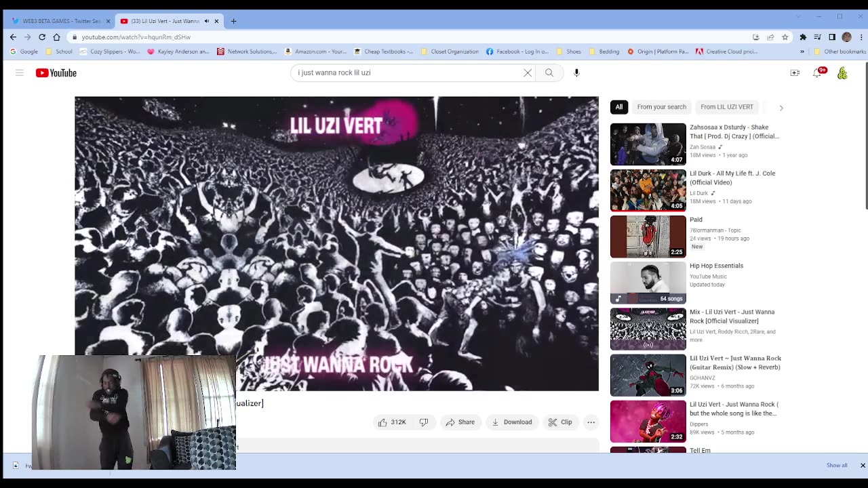868x488 pixels.
Task: Share the video
Action: [x=460, y=422]
